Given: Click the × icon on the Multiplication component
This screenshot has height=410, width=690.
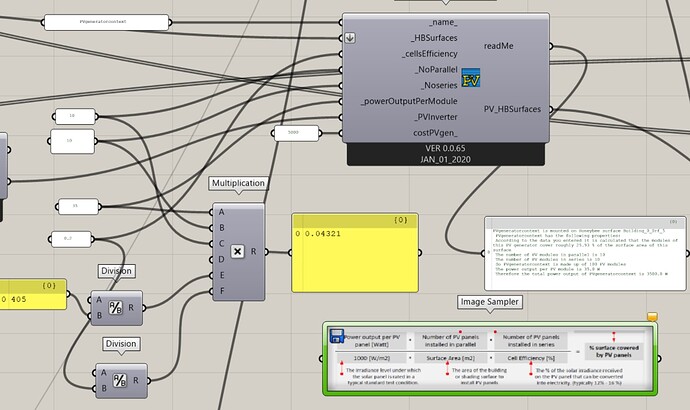Looking at the screenshot, I should click(x=237, y=251).
